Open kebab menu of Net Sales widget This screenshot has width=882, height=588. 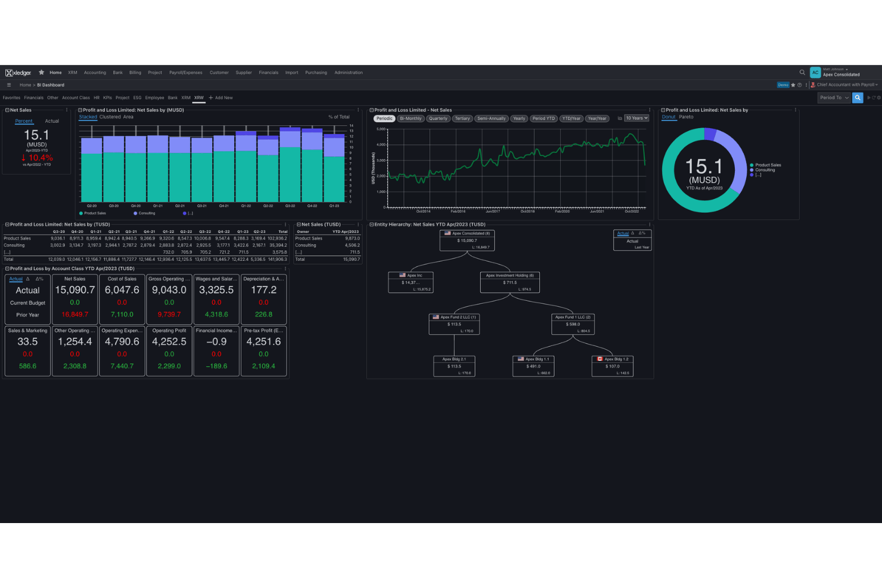click(x=67, y=110)
